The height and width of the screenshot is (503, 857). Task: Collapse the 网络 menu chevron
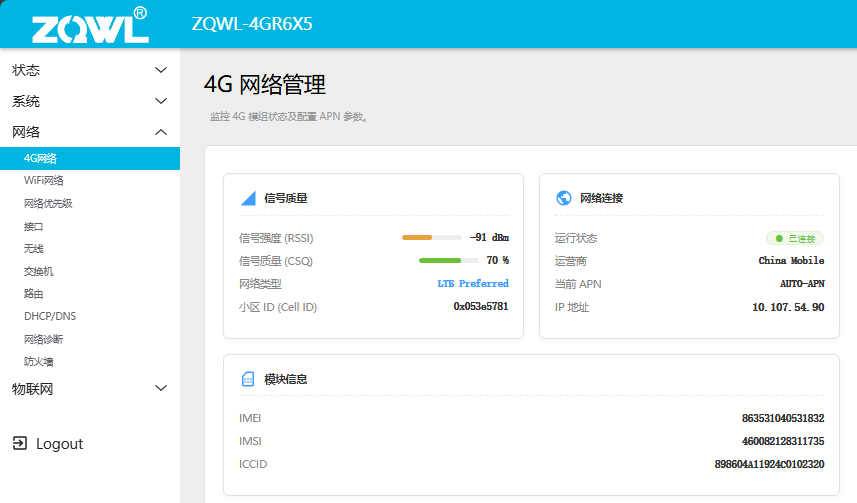point(161,132)
